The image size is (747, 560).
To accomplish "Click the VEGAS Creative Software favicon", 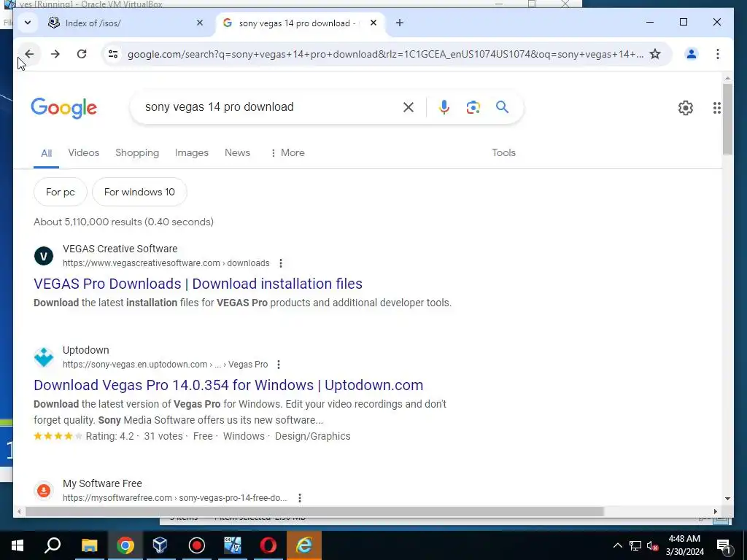I will [x=44, y=256].
